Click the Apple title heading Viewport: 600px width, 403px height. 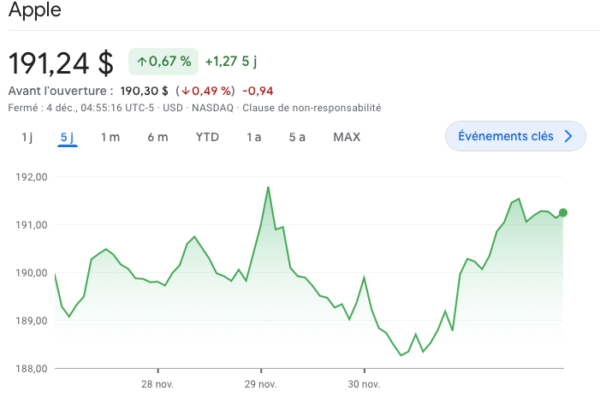[x=35, y=10]
